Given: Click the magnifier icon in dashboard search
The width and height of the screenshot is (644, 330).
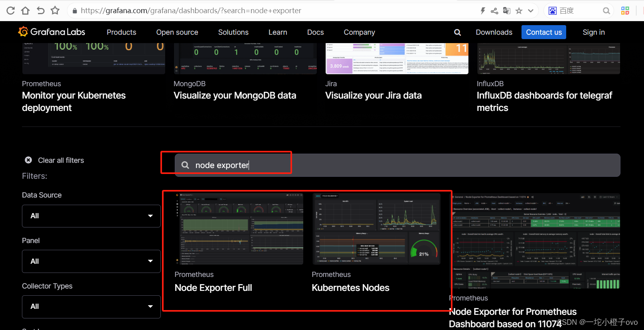Looking at the screenshot, I should (186, 165).
